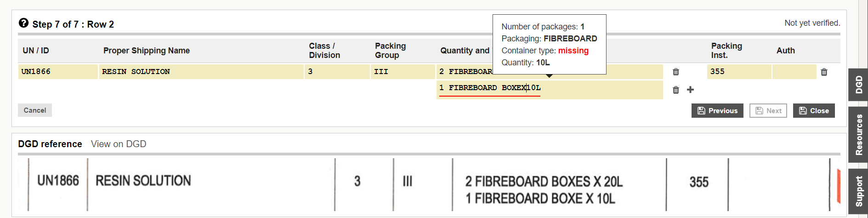Click the Close button

coord(814,110)
